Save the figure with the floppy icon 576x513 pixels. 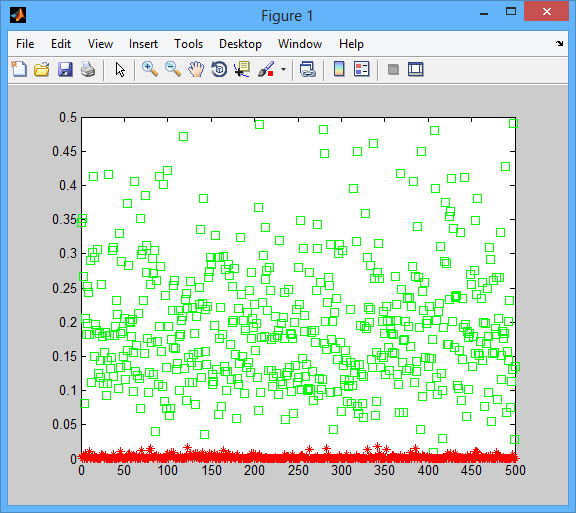click(65, 69)
